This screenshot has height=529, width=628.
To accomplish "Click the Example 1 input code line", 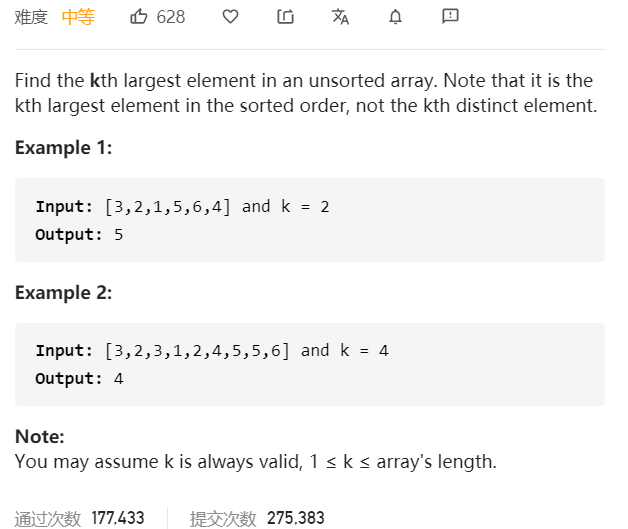I will click(x=183, y=207).
